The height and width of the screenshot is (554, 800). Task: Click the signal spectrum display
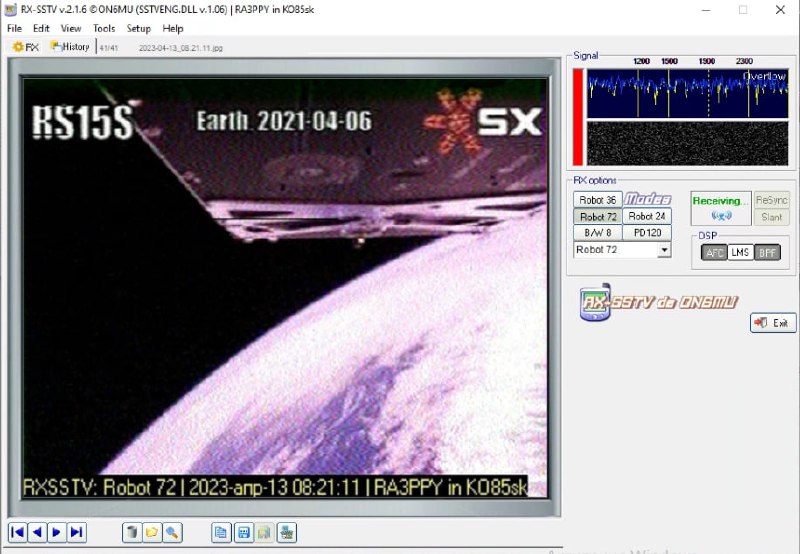[x=687, y=95]
